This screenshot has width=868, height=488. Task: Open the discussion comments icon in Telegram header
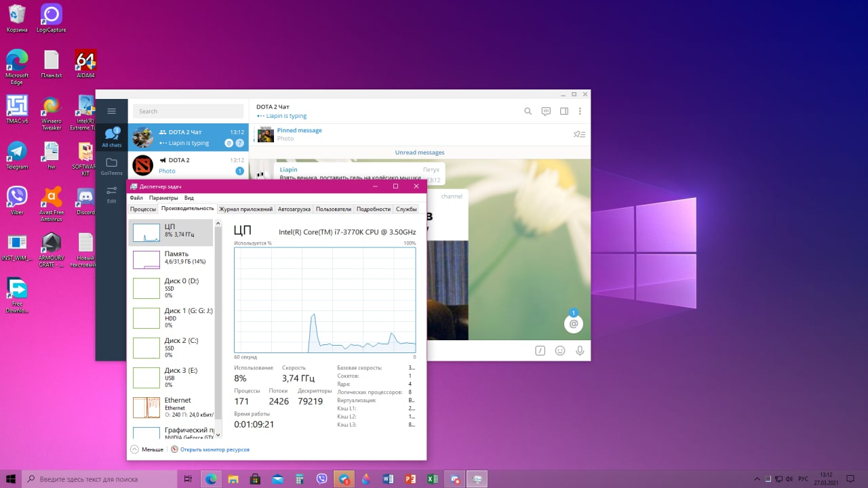(x=546, y=111)
